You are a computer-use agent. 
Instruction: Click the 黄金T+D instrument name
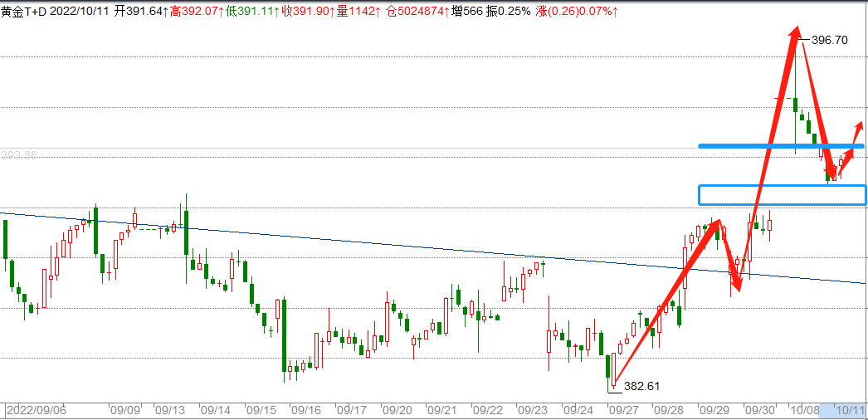point(24,12)
